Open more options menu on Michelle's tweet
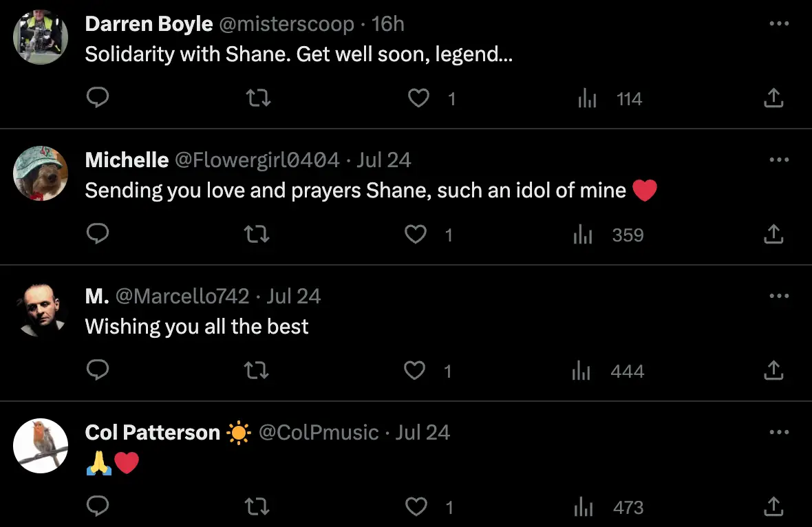 point(778,160)
